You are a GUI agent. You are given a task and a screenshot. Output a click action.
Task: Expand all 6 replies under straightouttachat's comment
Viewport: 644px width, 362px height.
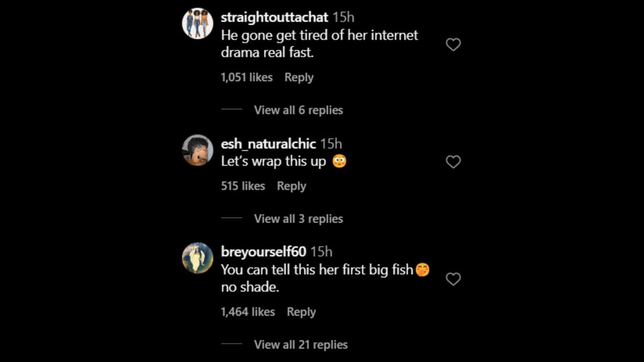[298, 110]
